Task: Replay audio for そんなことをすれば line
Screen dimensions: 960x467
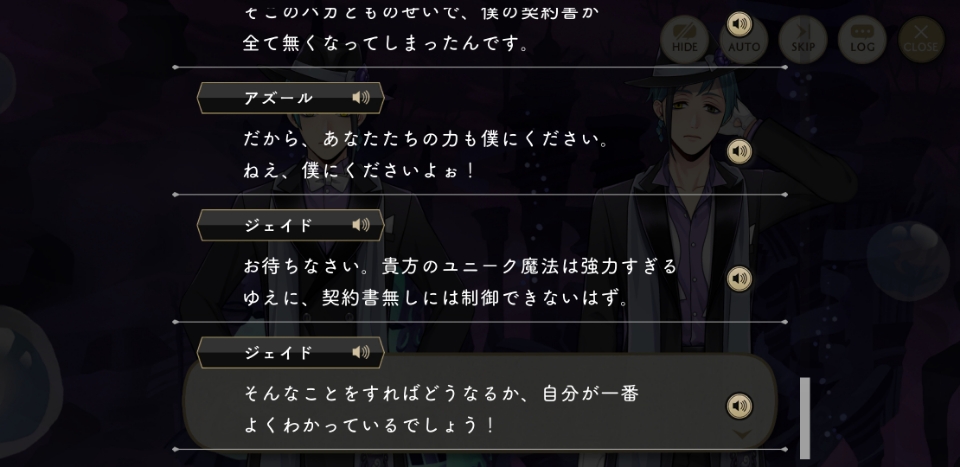Action: pyautogui.click(x=740, y=406)
